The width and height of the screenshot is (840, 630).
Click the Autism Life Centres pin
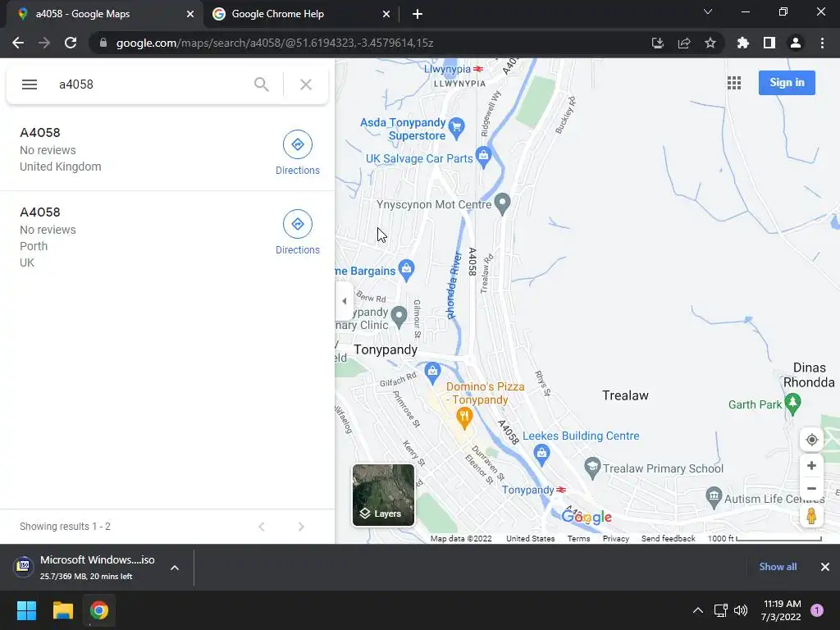tap(714, 498)
